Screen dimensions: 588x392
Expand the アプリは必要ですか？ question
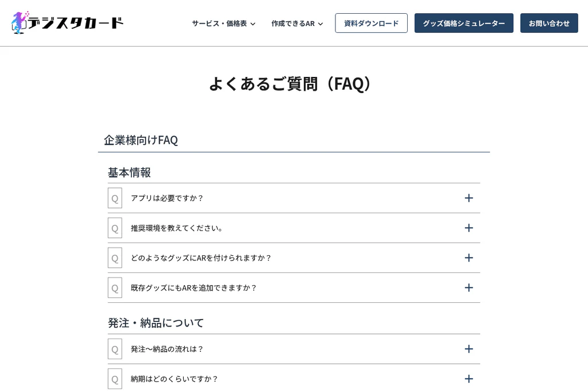pos(294,198)
